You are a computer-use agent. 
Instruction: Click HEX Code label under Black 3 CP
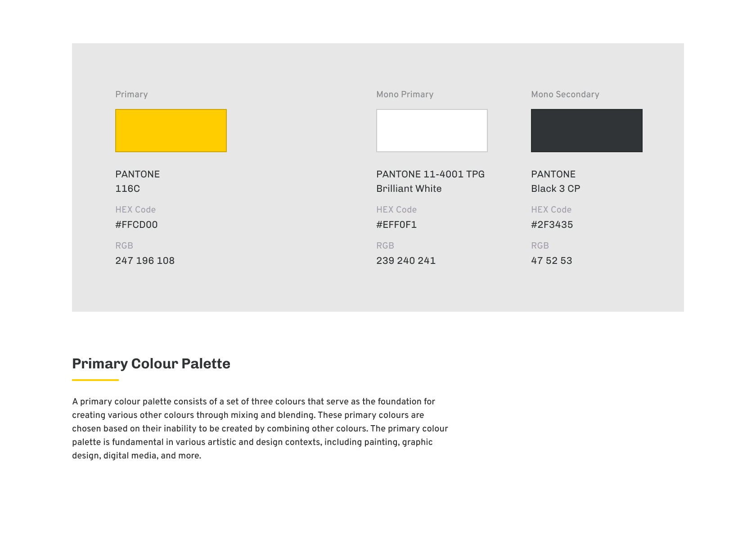click(x=551, y=210)
